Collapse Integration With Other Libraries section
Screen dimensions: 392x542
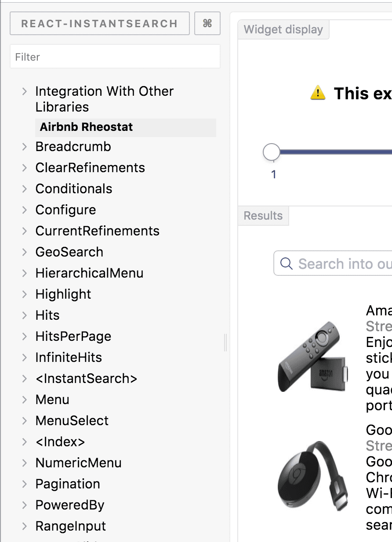click(25, 91)
